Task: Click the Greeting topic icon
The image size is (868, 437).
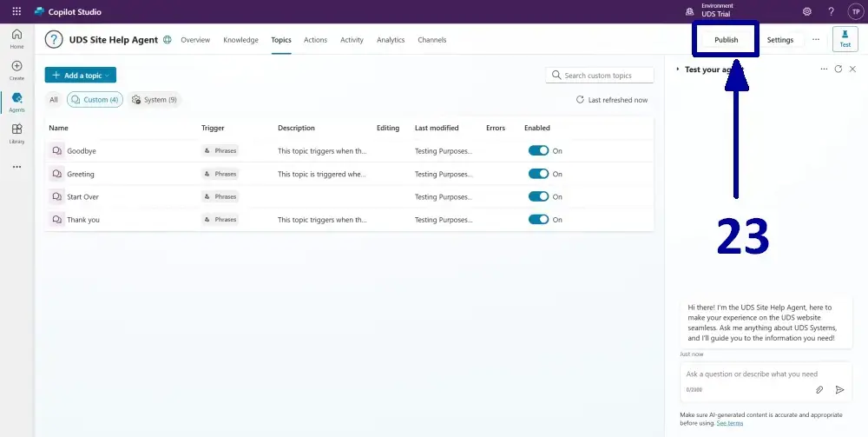Action: tap(56, 174)
